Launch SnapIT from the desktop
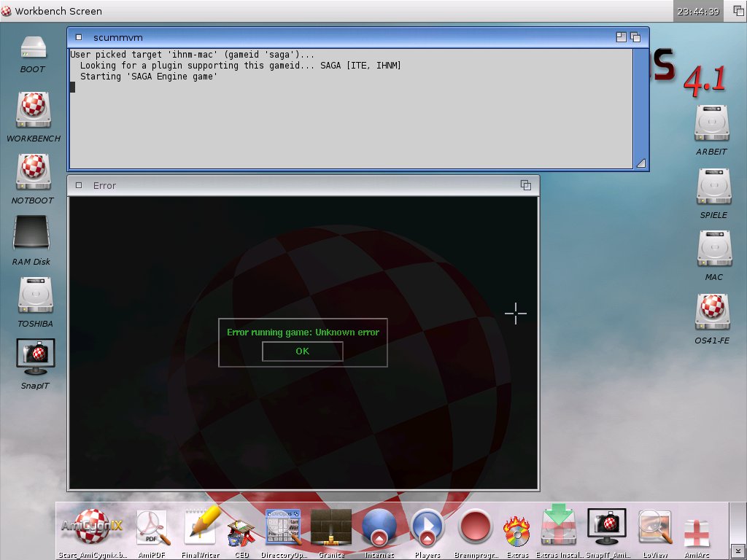The image size is (747, 560). (x=36, y=357)
